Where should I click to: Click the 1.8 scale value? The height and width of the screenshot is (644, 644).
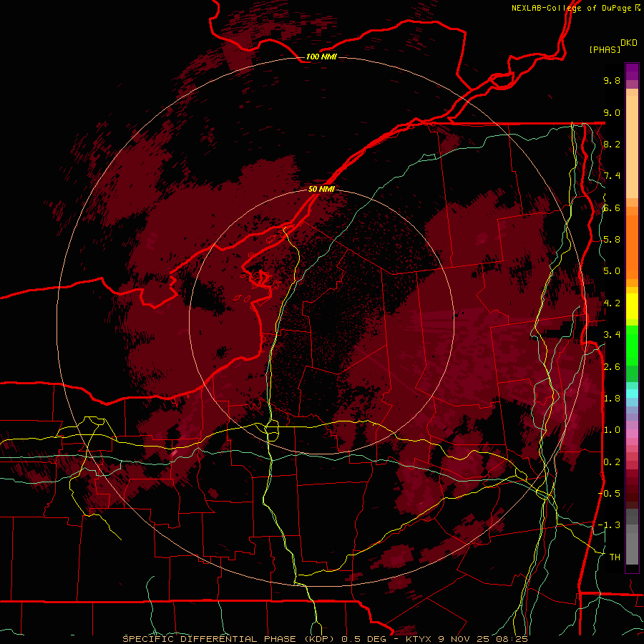coord(612,399)
